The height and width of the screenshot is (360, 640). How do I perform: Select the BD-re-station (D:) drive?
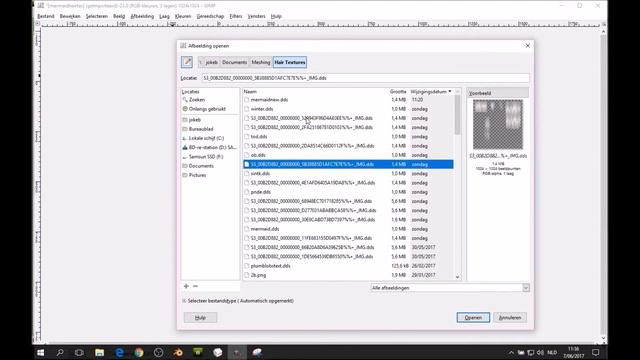(212, 147)
